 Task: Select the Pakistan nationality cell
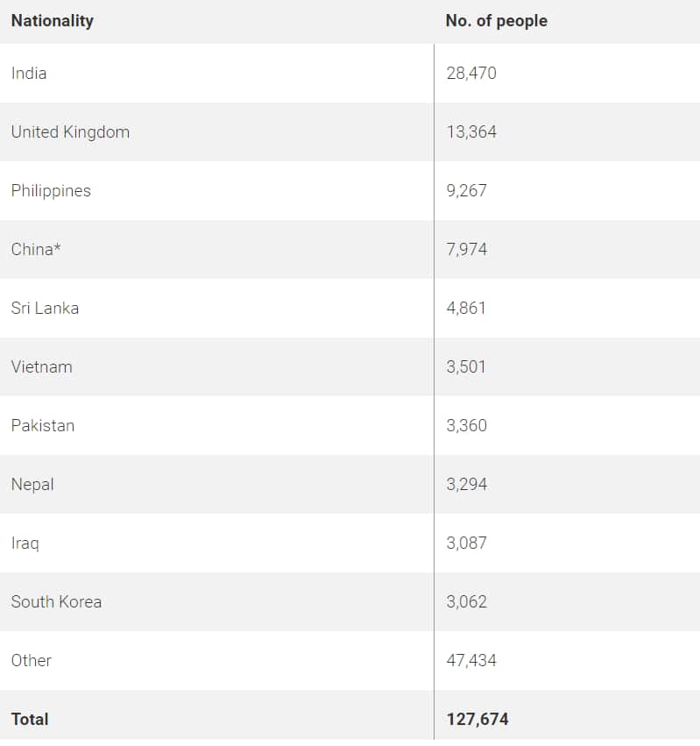[43, 426]
